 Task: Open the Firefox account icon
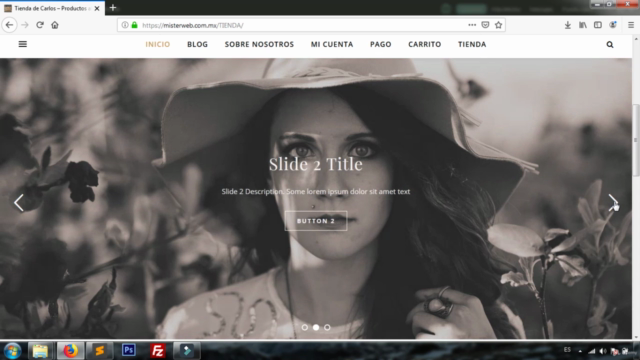[613, 25]
